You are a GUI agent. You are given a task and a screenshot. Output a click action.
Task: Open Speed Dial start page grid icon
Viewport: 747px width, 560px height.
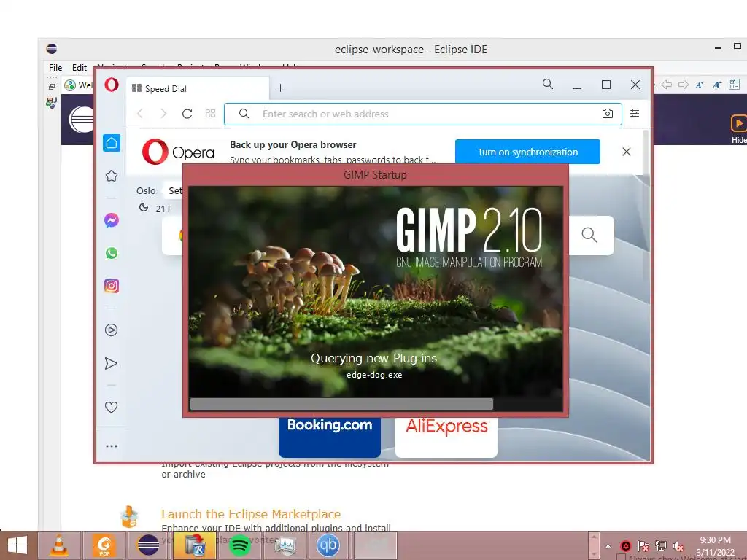[211, 113]
